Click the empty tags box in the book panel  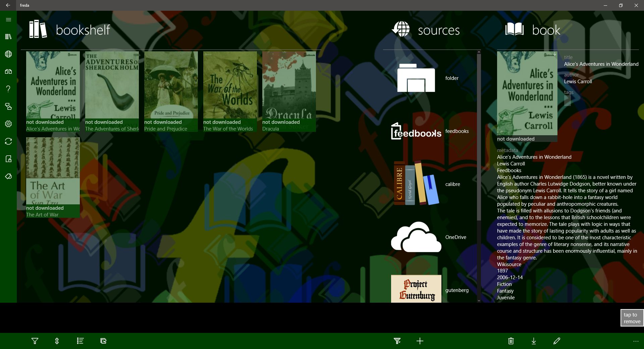568,101
